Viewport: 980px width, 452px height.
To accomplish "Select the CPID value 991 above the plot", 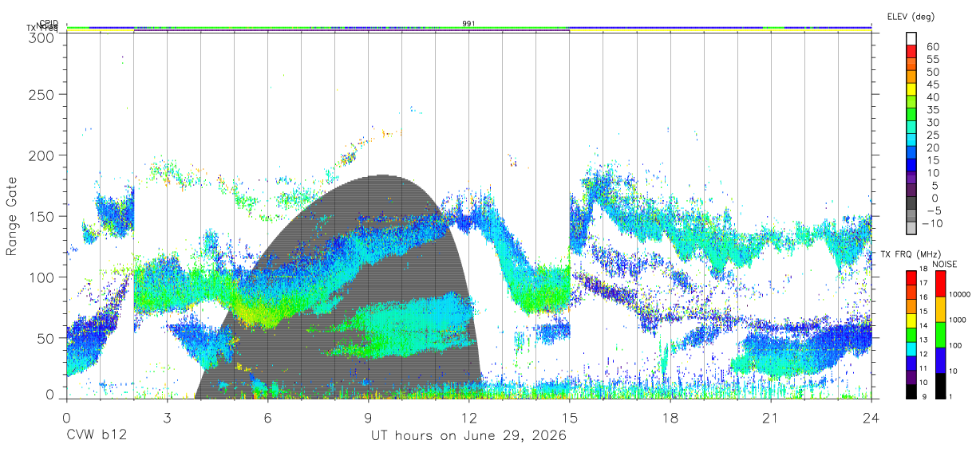I will pyautogui.click(x=469, y=23).
